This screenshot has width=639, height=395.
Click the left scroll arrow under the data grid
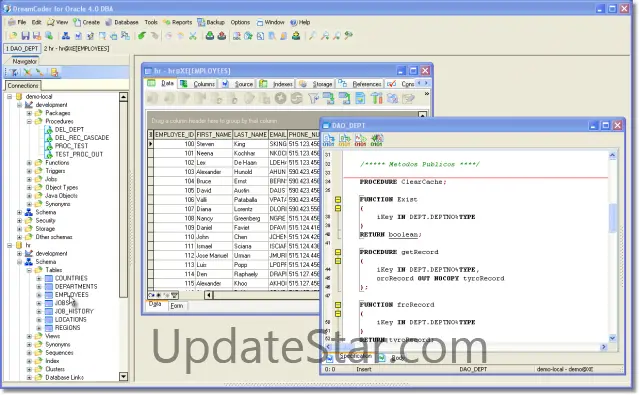tap(209, 295)
